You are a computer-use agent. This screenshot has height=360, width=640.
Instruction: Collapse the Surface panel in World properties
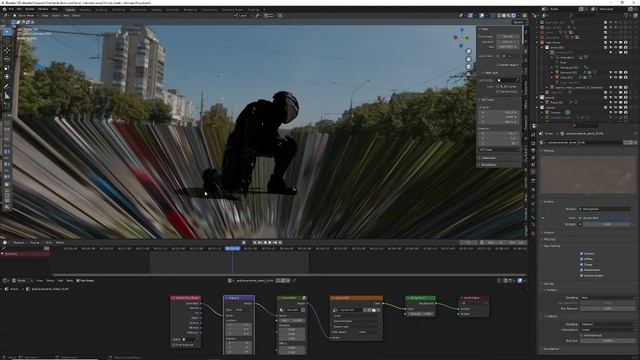pos(549,202)
